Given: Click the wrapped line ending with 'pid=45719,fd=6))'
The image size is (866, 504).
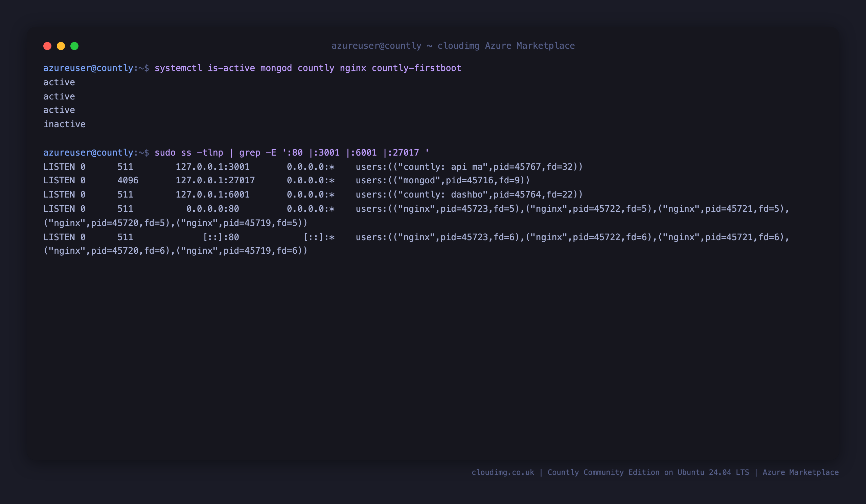Looking at the screenshot, I should click(175, 251).
